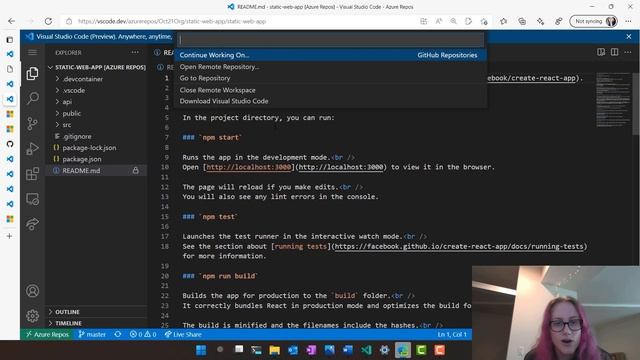640x360 pixels.
Task: Expand the TIMELINE section
Action: pos(96,323)
